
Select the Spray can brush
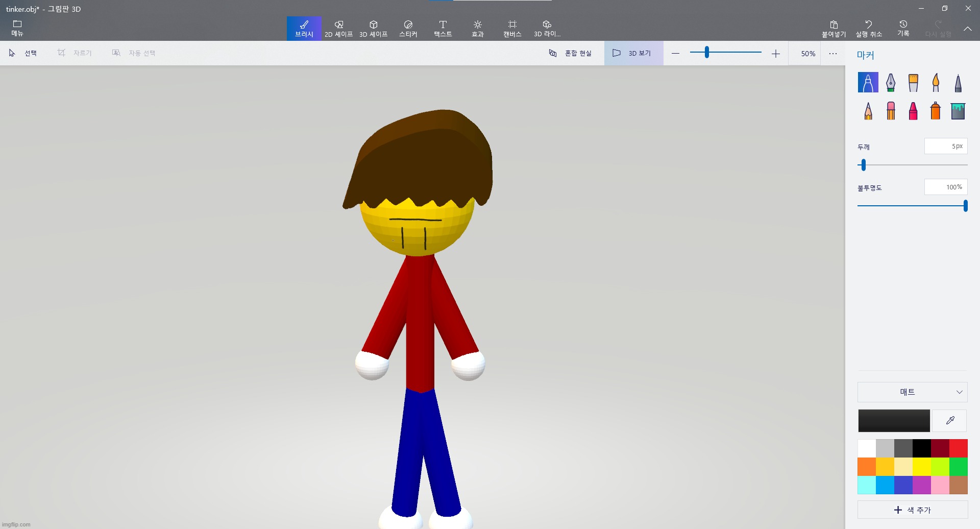coord(936,111)
